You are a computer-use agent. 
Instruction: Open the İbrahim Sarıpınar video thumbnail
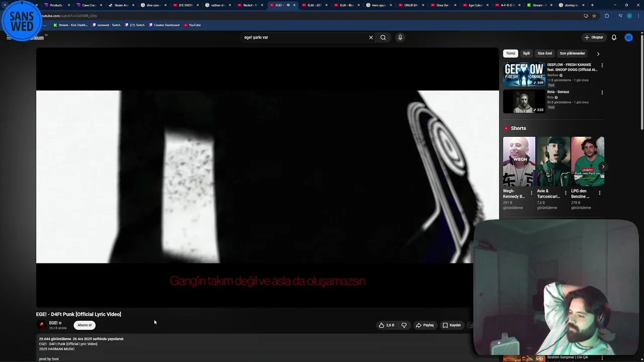point(524,358)
